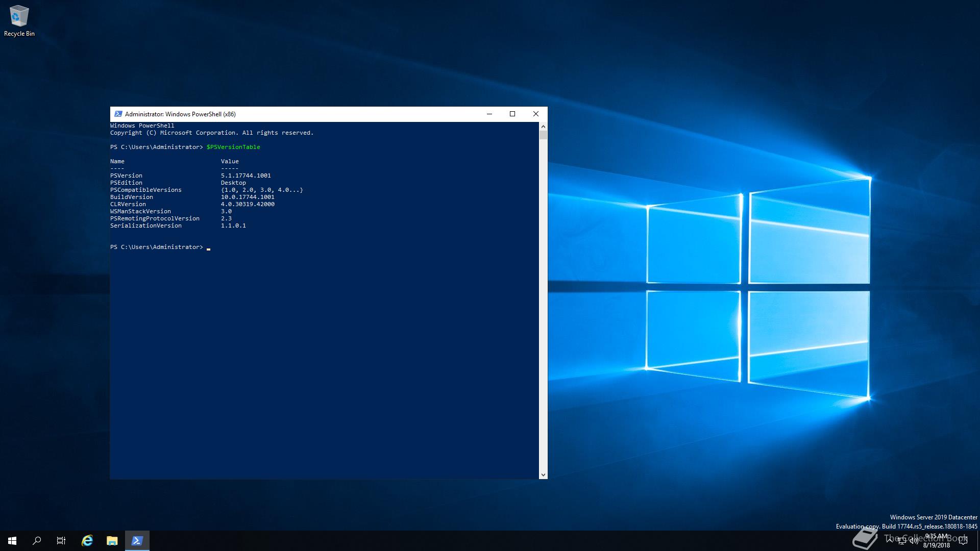The image size is (980, 551).
Task: Launch Internet Explorer from taskbar
Action: 87,541
